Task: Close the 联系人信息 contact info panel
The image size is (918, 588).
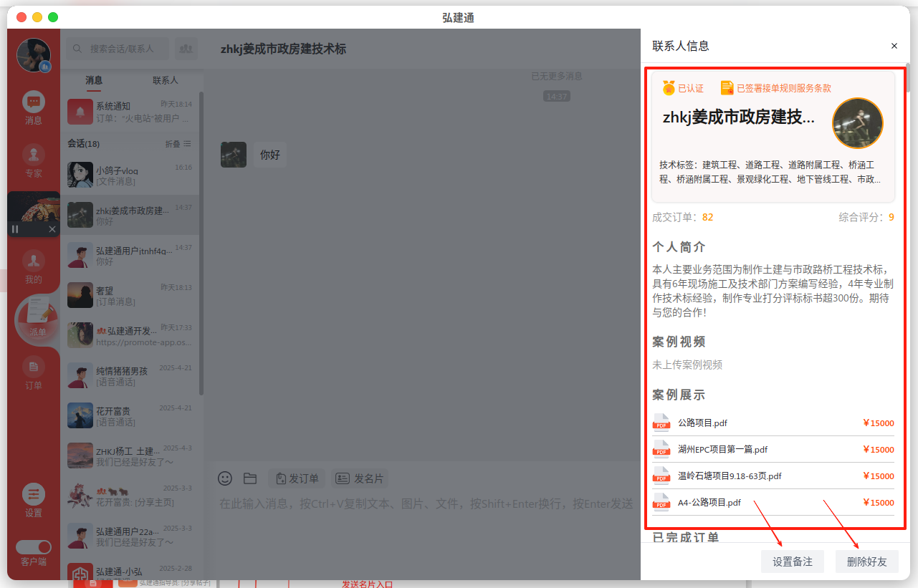Action: (894, 46)
